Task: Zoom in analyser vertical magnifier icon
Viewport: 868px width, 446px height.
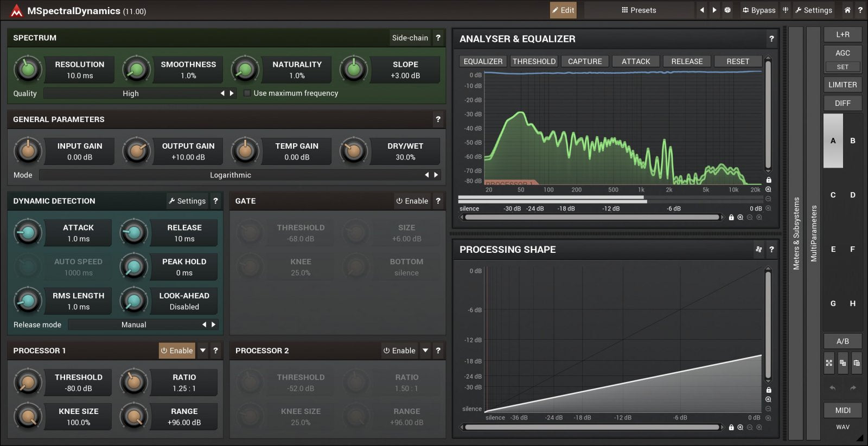Action: (768, 189)
